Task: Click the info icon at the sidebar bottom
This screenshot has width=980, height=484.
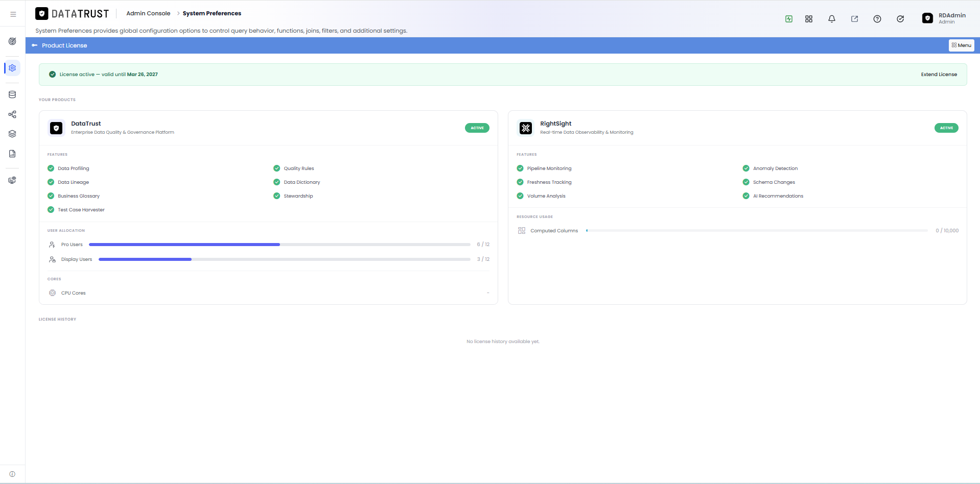Action: point(12,474)
